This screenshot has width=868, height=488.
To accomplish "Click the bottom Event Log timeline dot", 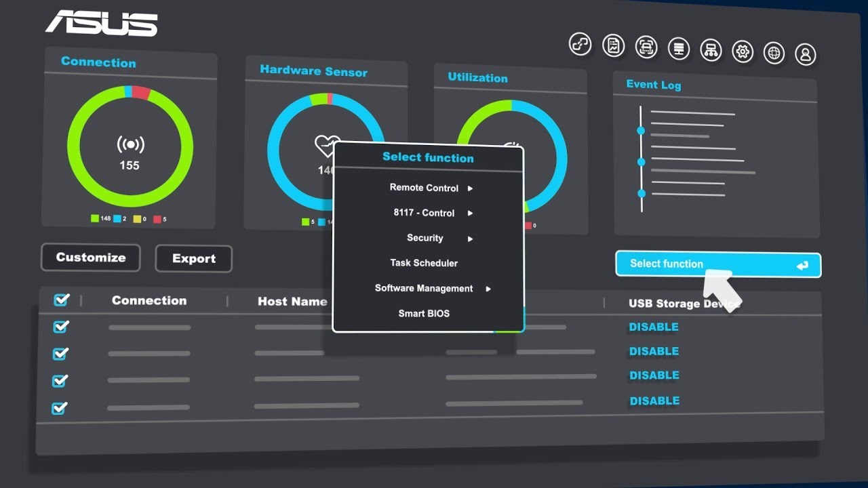I will 642,193.
